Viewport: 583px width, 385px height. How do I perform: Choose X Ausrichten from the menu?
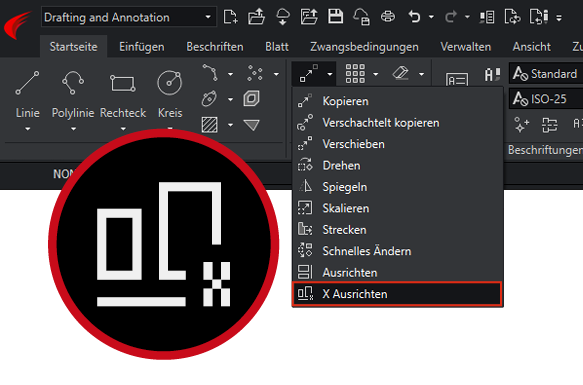pos(397,294)
